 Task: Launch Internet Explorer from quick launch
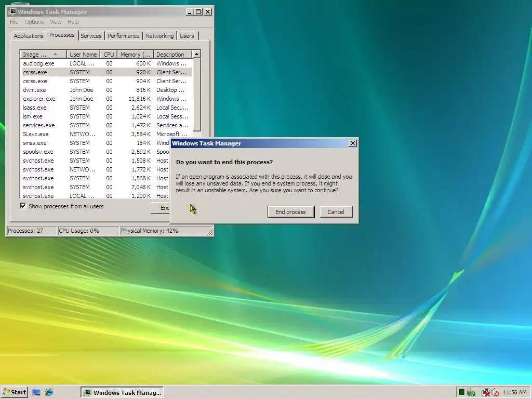(x=49, y=393)
